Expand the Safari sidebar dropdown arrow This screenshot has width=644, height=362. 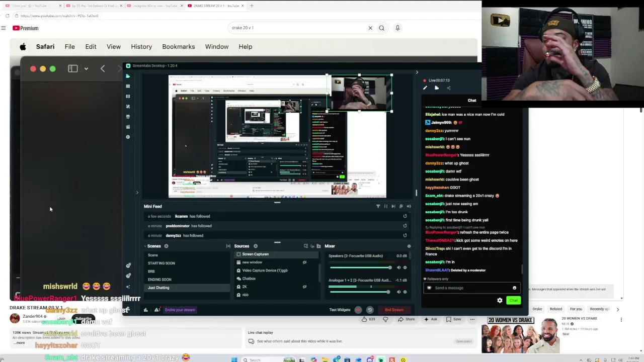tap(86, 68)
